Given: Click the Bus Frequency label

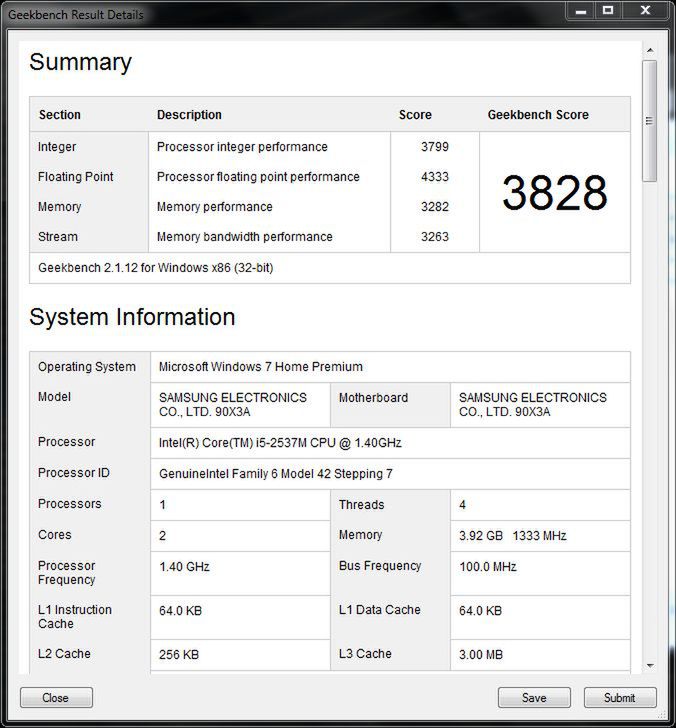Looking at the screenshot, I should [x=380, y=566].
